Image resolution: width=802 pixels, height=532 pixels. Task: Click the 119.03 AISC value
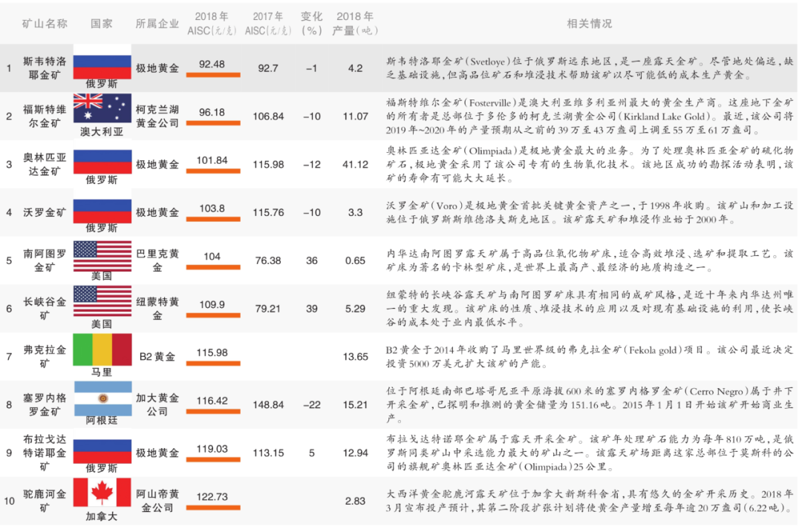pos(212,449)
